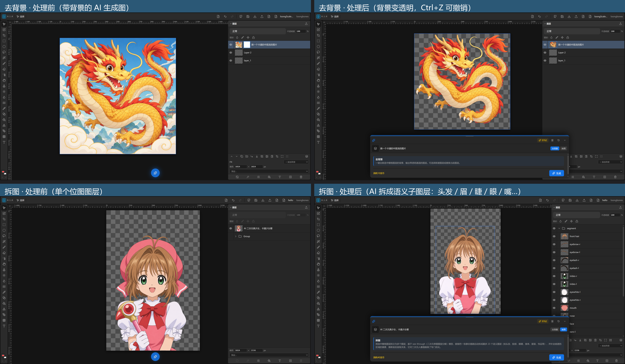The image size is (625, 364).
Task: Collapse the AI panel with its chevron, top-right panel
Action: [x=565, y=140]
